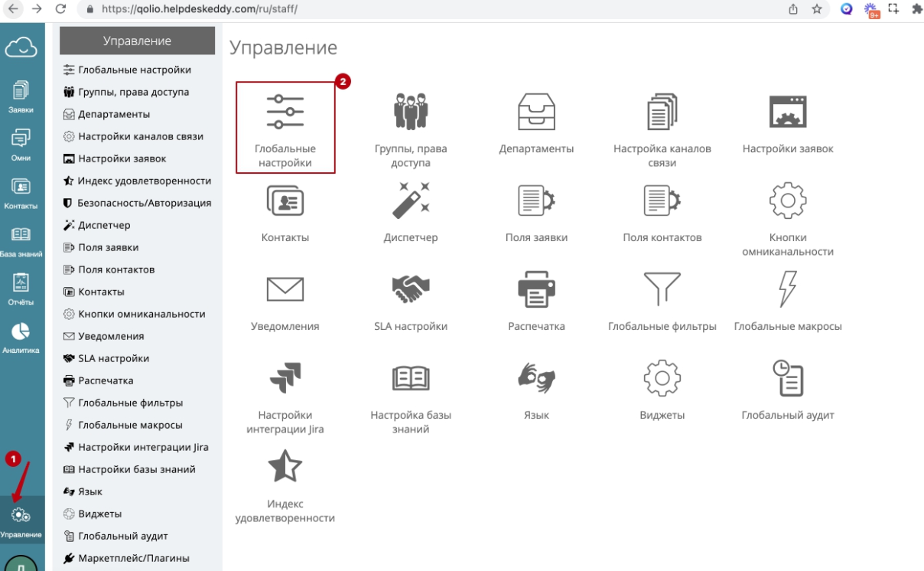Select the Dispatcher magic wand icon in grid

point(411,201)
